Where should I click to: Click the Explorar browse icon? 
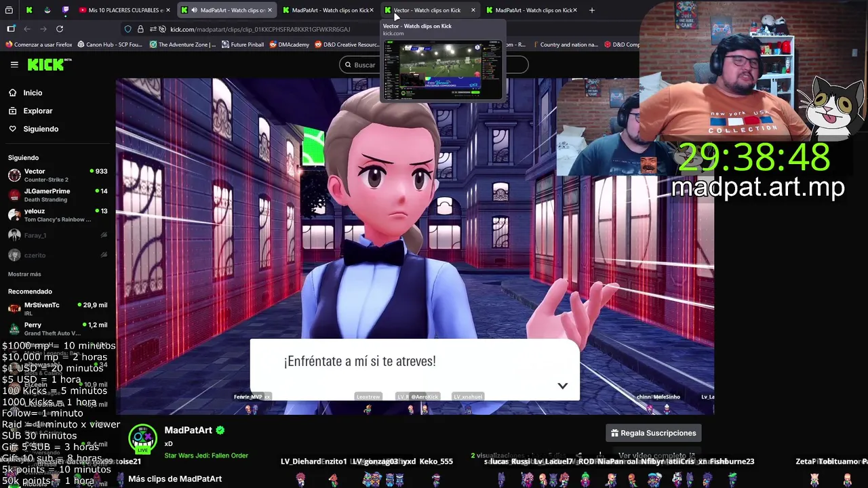[12, 110]
